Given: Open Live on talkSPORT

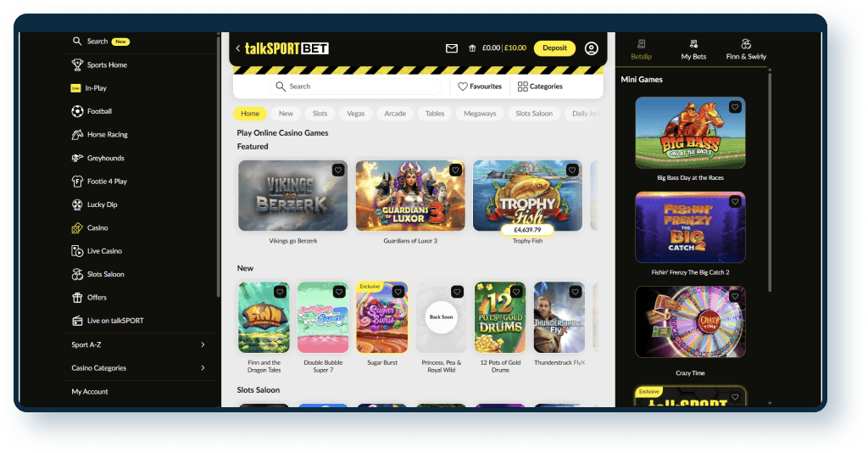Looking at the screenshot, I should (x=108, y=321).
